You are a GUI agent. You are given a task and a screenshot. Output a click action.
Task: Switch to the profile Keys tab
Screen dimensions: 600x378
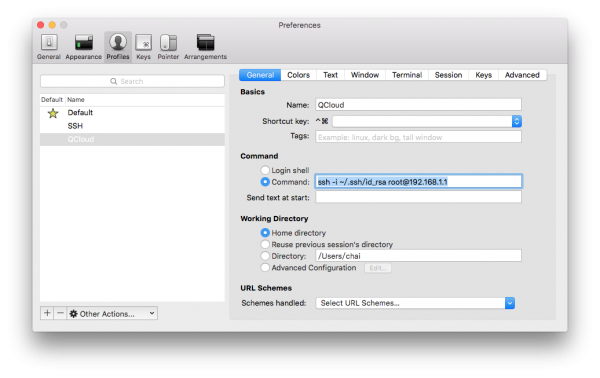pyautogui.click(x=483, y=75)
